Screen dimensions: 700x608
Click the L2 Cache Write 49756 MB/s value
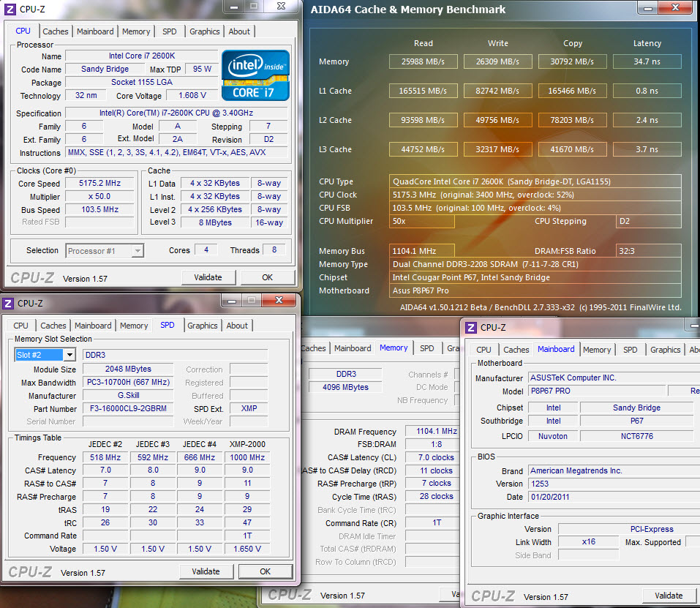(x=498, y=120)
